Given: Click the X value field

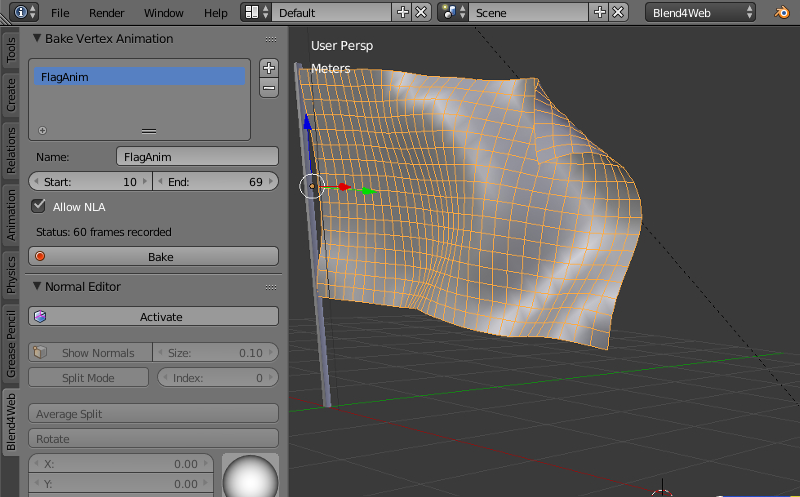Looking at the screenshot, I should [x=121, y=464].
